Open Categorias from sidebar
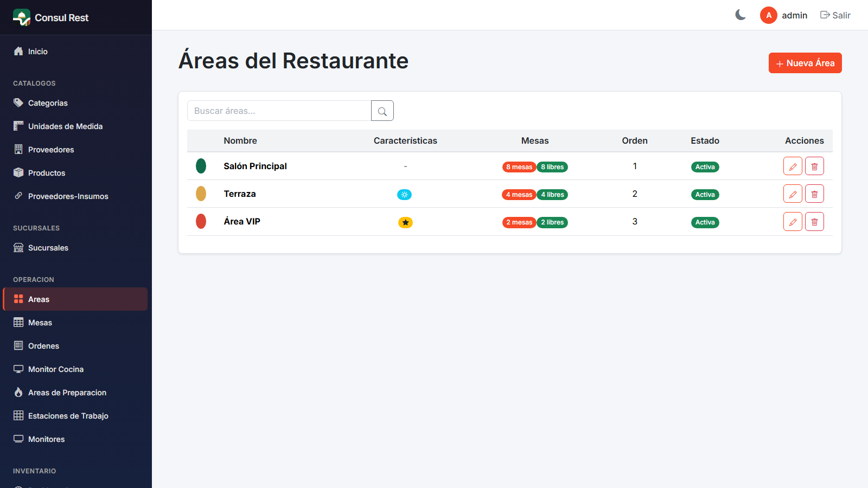This screenshot has height=488, width=868. 75,103
